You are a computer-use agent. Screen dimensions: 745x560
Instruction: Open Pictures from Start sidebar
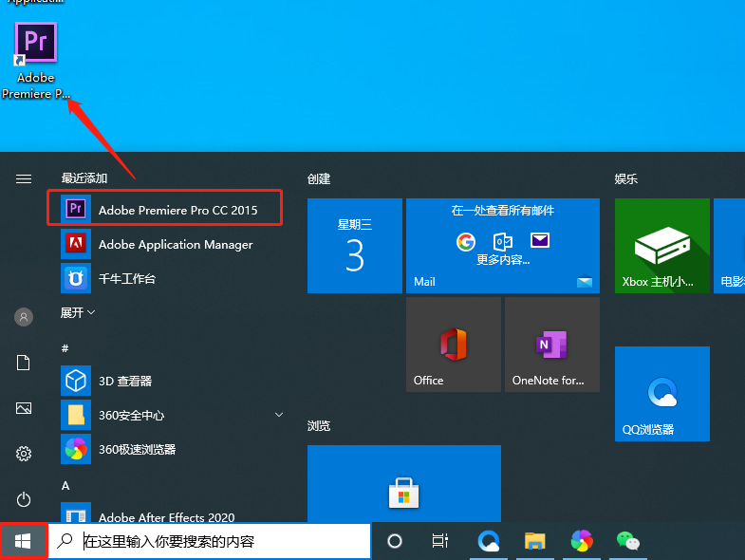tap(24, 408)
